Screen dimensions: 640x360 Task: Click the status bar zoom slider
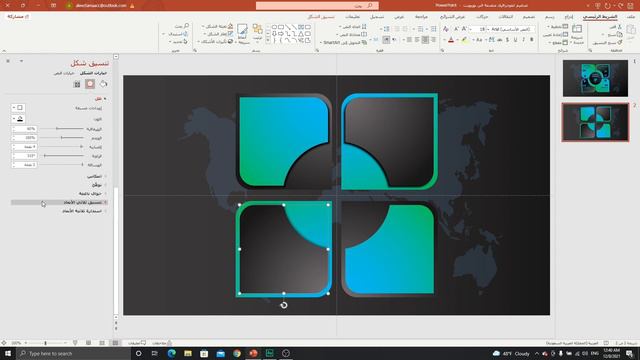tap(45, 343)
